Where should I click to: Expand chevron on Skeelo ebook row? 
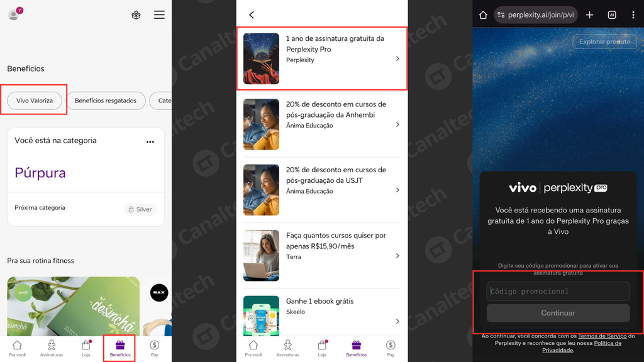[397, 321]
